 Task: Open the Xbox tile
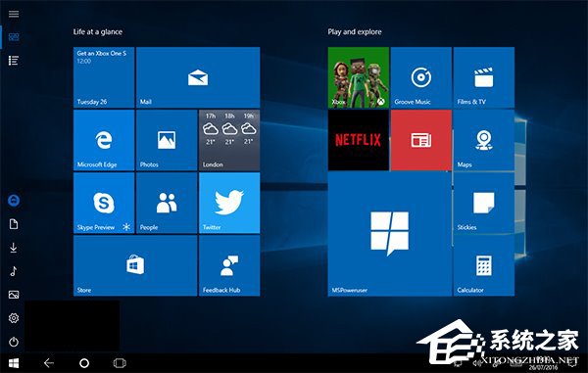pyautogui.click(x=359, y=77)
